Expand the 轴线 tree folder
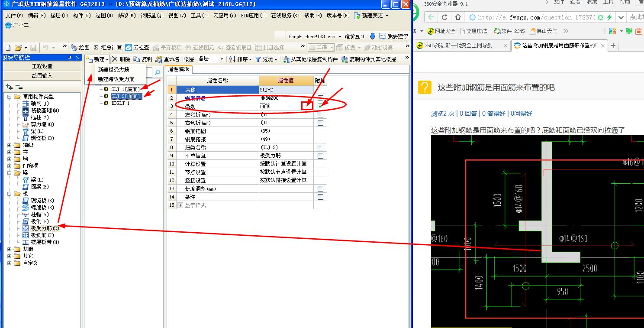Screen dimensions: 644x328 click(x=10, y=145)
